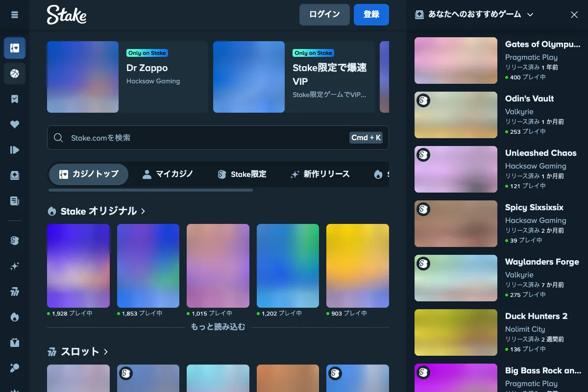Open Slots via the 777 sidebar icon
588x392 pixels.
(x=15, y=292)
